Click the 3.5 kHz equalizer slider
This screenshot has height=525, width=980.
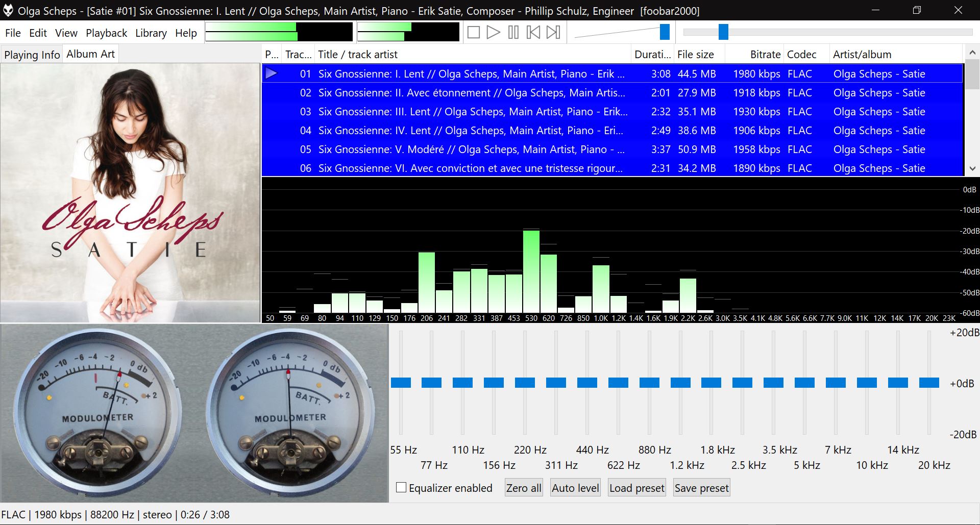click(x=774, y=383)
